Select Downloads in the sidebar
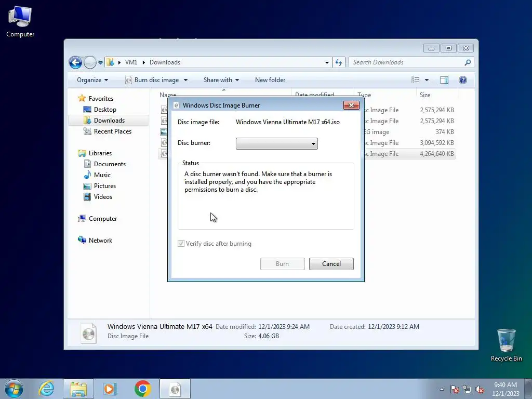Screen dimensions: 532x399 point(109,121)
